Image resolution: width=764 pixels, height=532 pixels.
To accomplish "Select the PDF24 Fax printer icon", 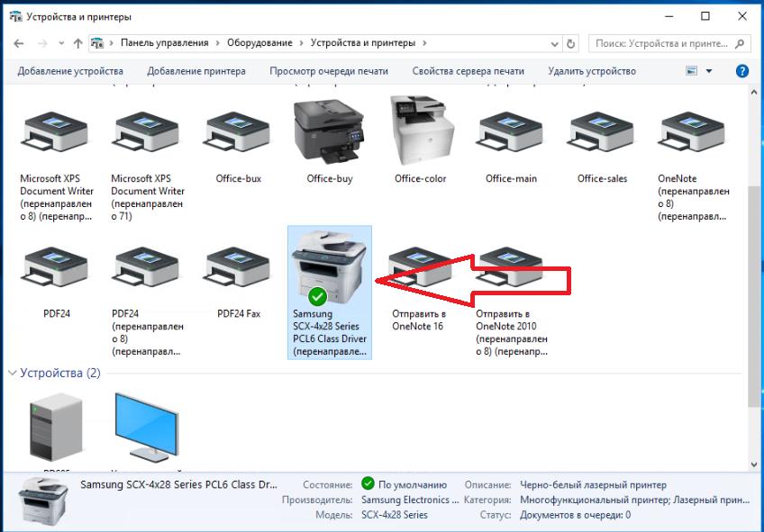I will (238, 266).
